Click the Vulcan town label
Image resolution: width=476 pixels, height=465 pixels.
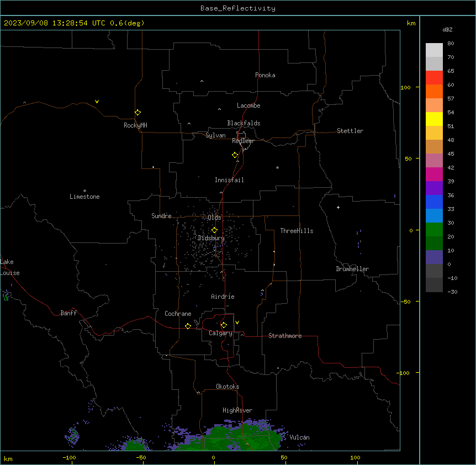[299, 437]
